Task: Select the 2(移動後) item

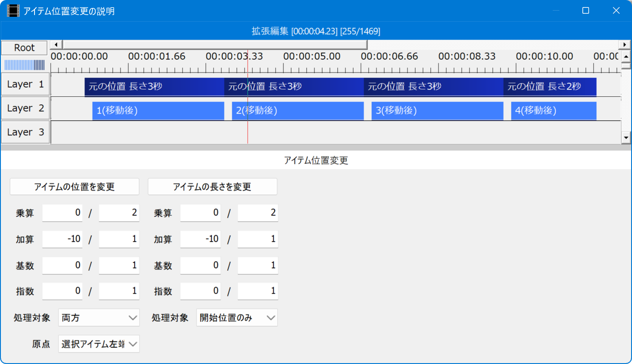Action: pos(298,111)
